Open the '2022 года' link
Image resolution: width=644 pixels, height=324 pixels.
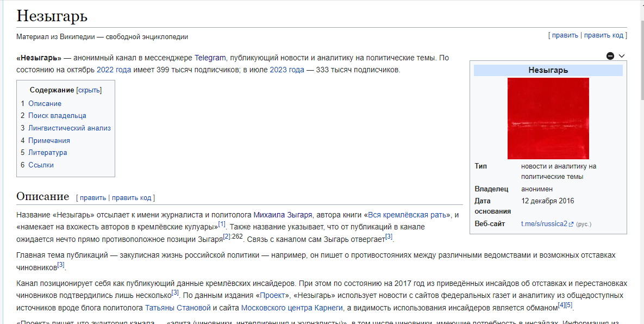tap(114, 70)
